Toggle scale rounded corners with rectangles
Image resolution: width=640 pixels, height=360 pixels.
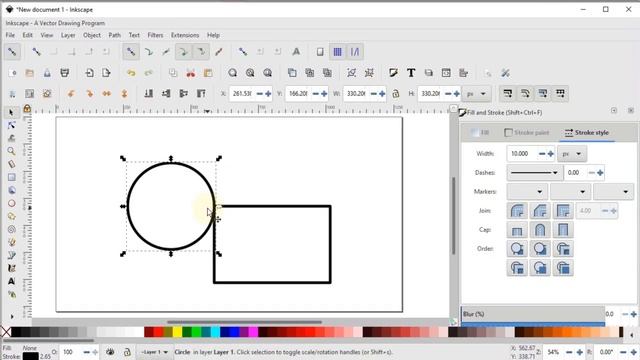point(525,94)
